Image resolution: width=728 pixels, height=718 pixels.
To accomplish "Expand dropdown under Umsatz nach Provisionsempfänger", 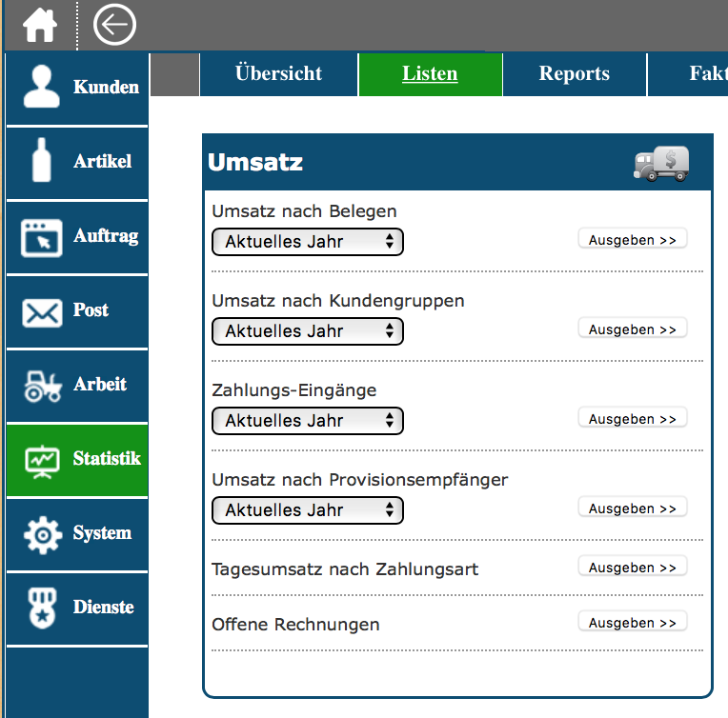I will pos(308,510).
